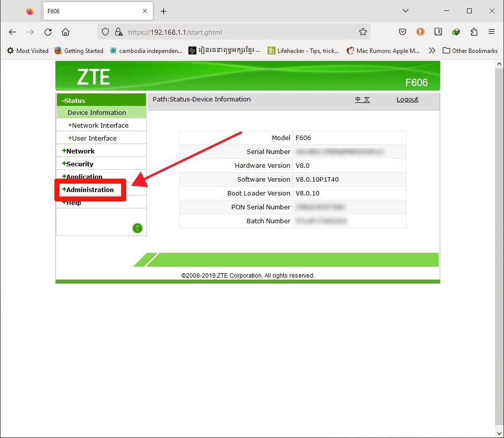
Task: Close the F606 tab
Action: click(144, 11)
